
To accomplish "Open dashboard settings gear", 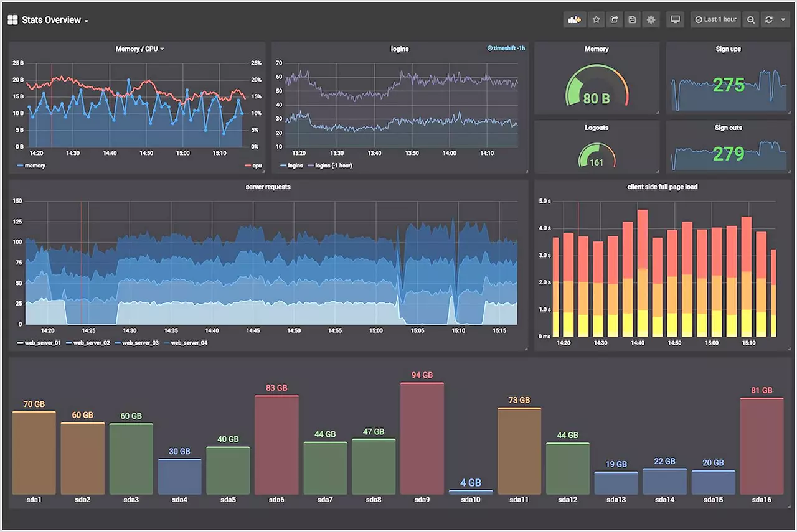I will [651, 20].
